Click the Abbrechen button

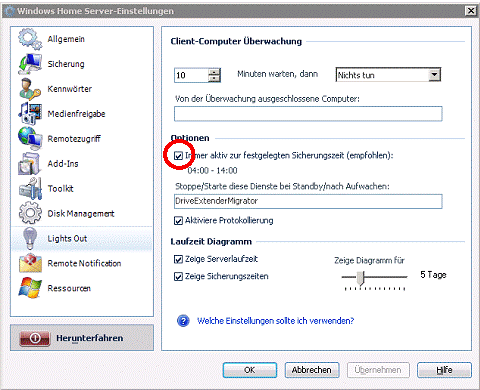click(312, 370)
